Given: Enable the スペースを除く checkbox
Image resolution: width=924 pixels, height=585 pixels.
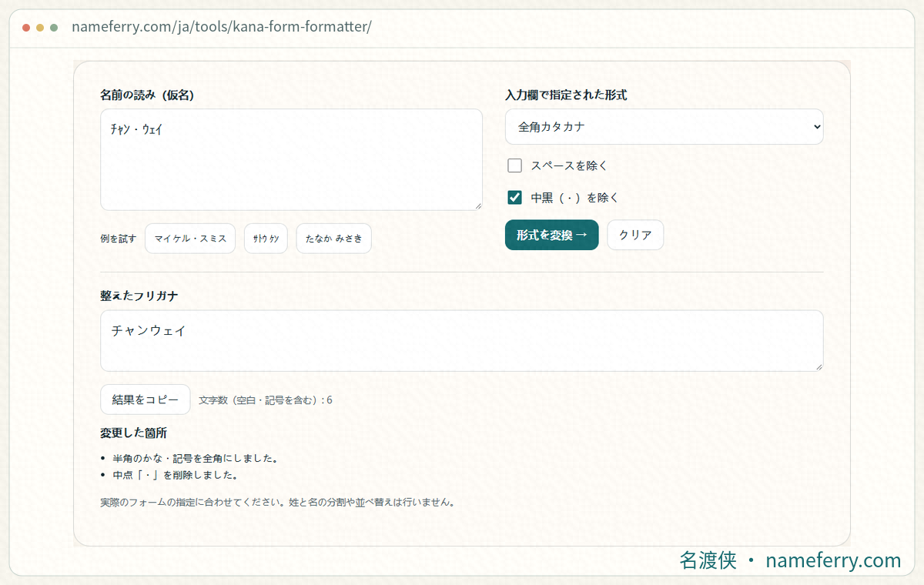Looking at the screenshot, I should pyautogui.click(x=515, y=165).
